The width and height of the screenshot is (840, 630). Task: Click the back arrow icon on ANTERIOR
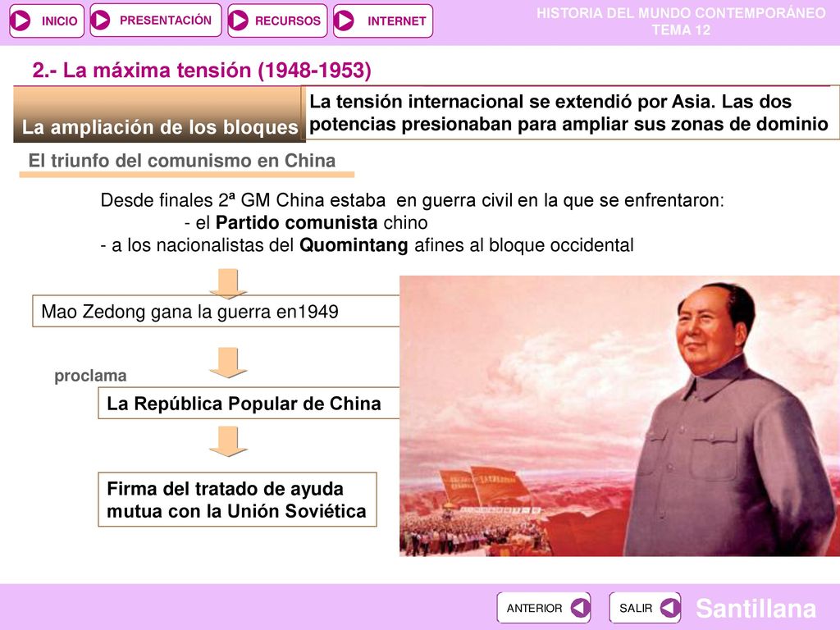(580, 608)
